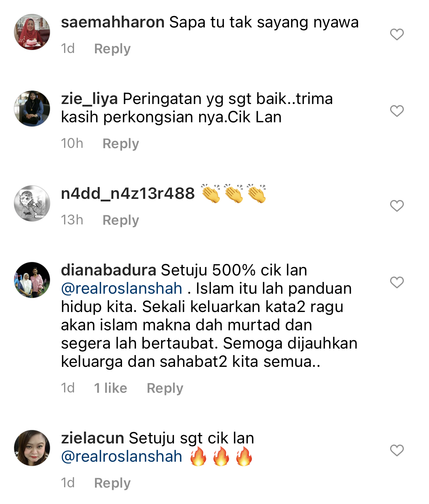Viewport: 429px width, 504px height.
Task: Reply to n4dd_n4z13r488's clapping comment
Action: (121, 220)
